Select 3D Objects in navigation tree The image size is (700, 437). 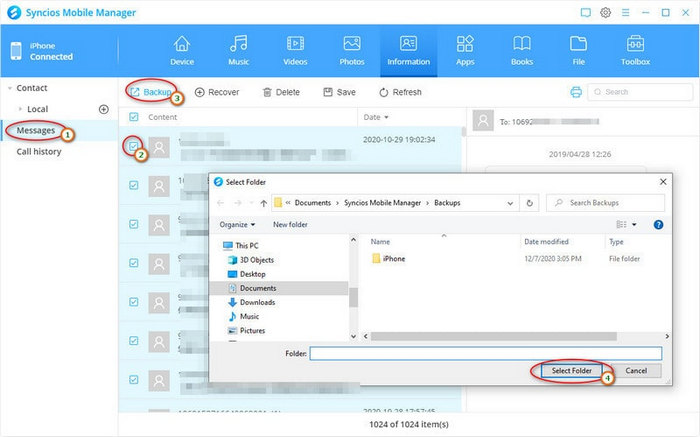coord(251,260)
